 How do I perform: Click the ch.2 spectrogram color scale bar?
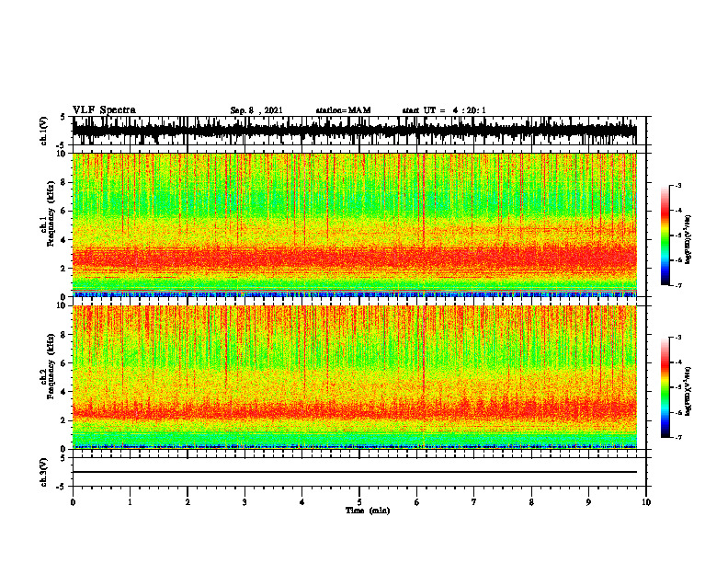(x=665, y=387)
